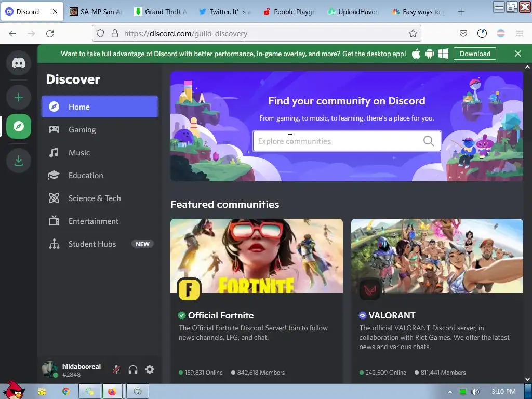Toggle headphones deafen in user panel
The image size is (532, 399).
133,369
